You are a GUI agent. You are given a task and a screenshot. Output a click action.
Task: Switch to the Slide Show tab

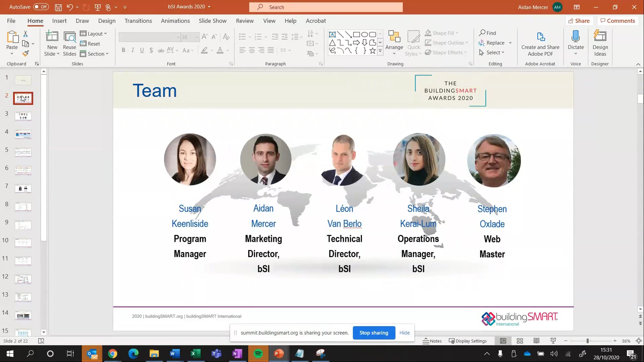pyautogui.click(x=213, y=21)
